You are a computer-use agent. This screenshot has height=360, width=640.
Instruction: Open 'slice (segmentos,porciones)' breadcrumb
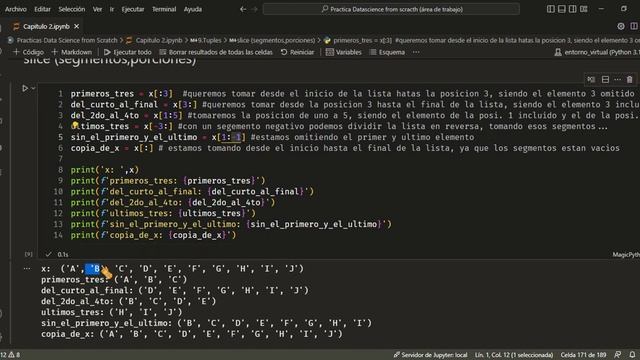[272, 40]
